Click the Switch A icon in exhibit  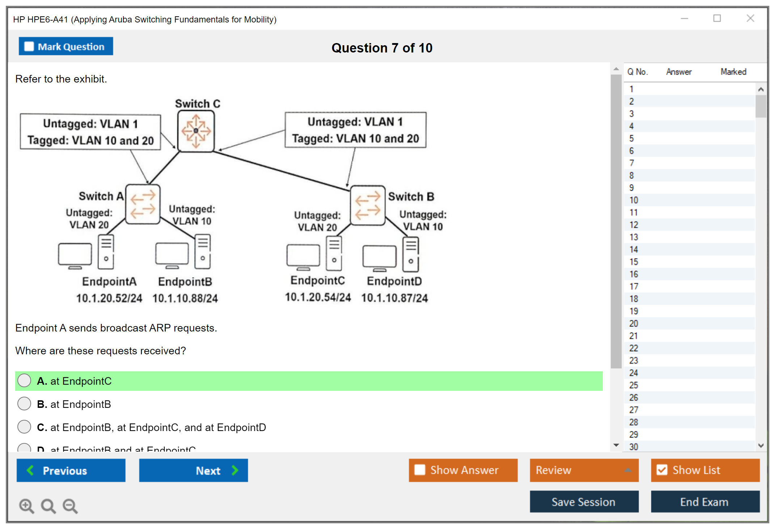click(x=143, y=204)
